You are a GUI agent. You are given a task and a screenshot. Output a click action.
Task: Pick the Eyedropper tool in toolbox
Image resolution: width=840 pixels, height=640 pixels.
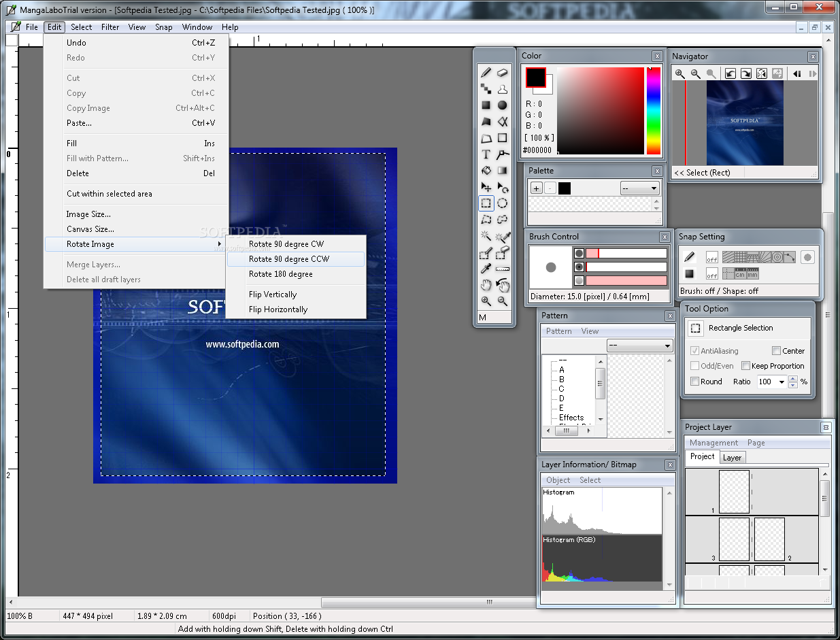pyautogui.click(x=486, y=269)
